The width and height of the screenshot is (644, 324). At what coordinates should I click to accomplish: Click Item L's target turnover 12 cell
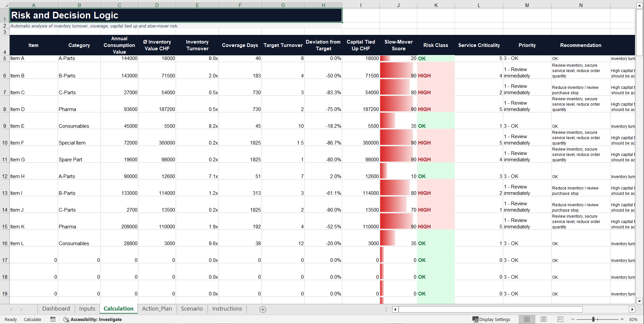tap(283, 238)
